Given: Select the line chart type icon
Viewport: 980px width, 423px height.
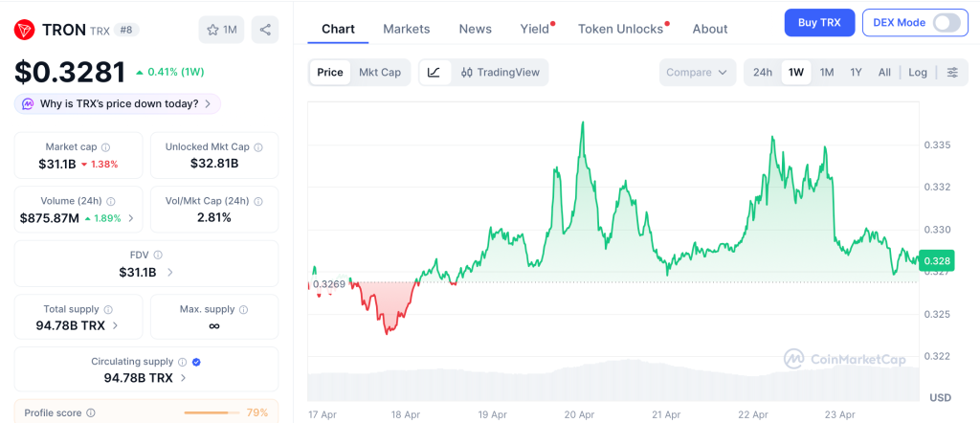Looking at the screenshot, I should tap(434, 72).
